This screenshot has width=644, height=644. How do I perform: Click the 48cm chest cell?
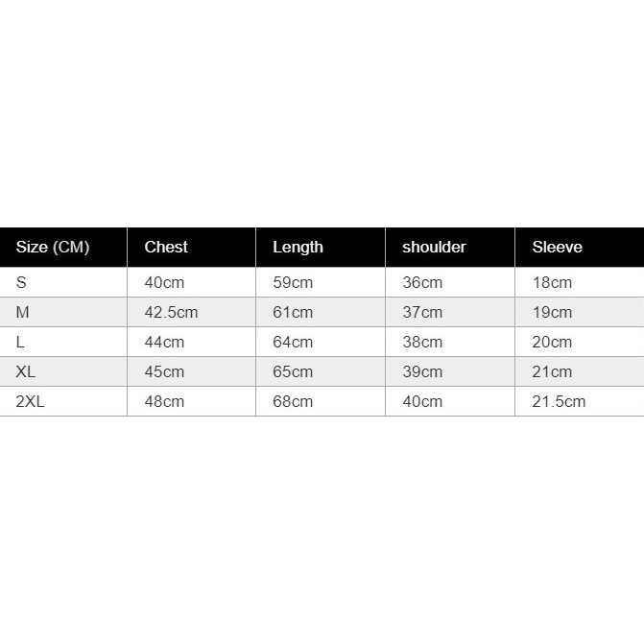click(164, 401)
